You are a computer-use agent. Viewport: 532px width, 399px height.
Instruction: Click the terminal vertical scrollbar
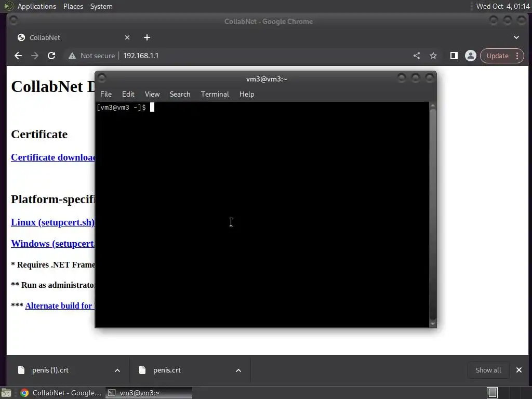pyautogui.click(x=433, y=215)
